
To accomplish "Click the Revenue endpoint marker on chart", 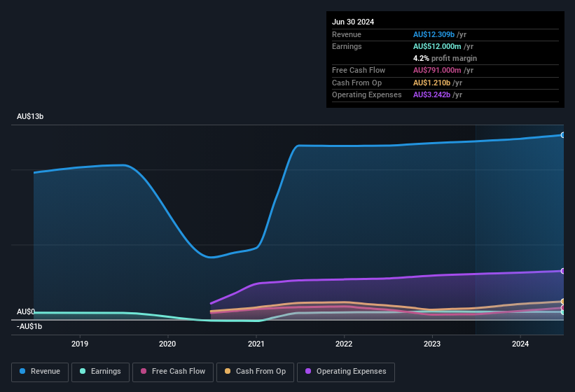I will 562,135.
